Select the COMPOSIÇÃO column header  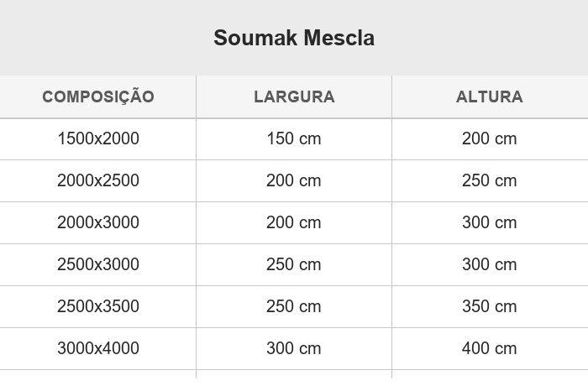[x=98, y=96]
